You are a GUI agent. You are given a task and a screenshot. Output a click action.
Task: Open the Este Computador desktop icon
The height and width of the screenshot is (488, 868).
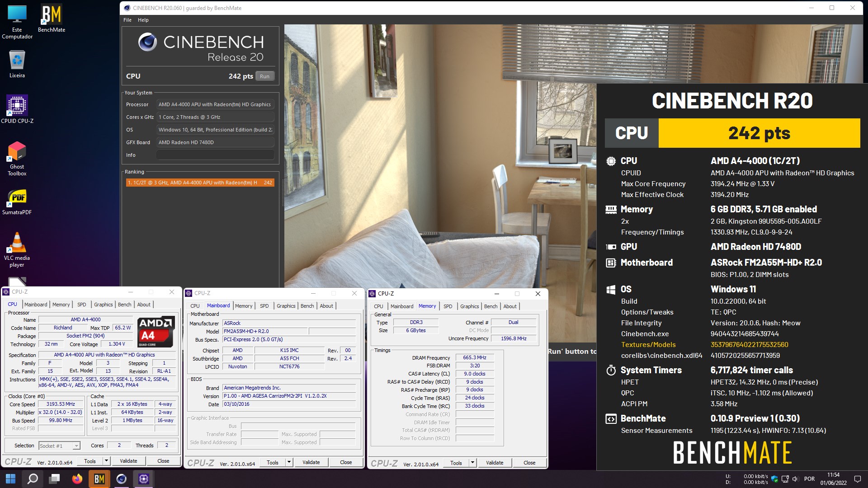click(17, 22)
